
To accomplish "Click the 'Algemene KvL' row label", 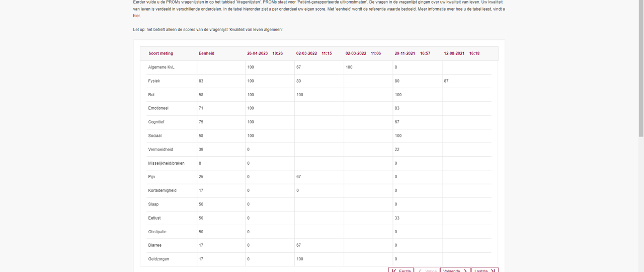I will pyautogui.click(x=161, y=67).
